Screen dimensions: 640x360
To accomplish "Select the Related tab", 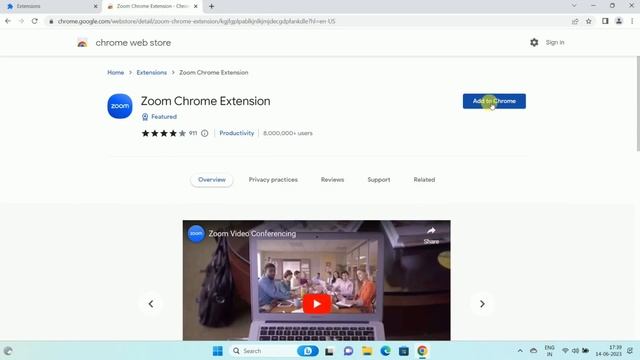I will (x=424, y=180).
